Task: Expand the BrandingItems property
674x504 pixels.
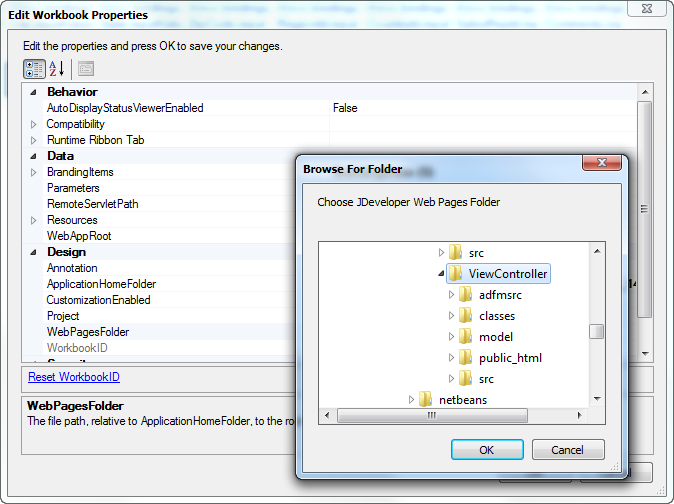Action: point(34,172)
